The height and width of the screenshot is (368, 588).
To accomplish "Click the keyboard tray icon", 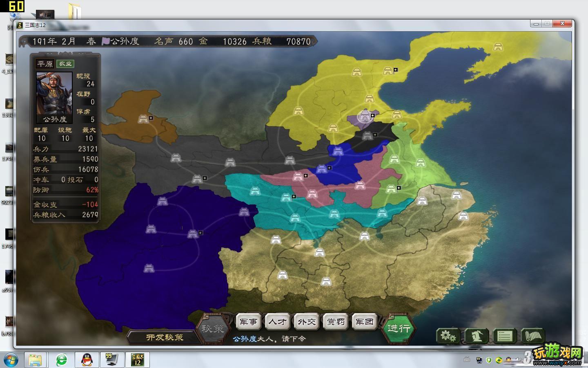I will (467, 360).
